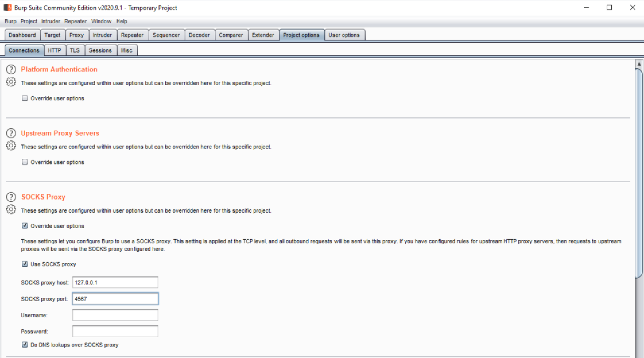This screenshot has height=358, width=644.
Task: Click the vertical scrollbar thumb
Action: (x=639, y=173)
